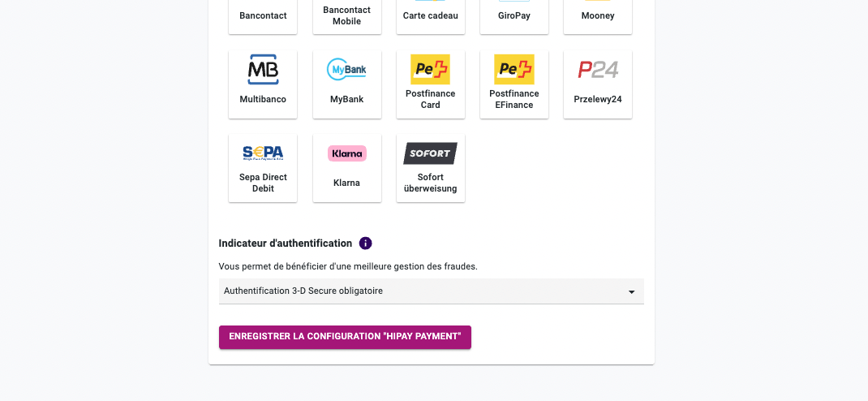Click the dropdown arrow of authentication selector
Screen dimensions: 868x401
[x=632, y=292]
